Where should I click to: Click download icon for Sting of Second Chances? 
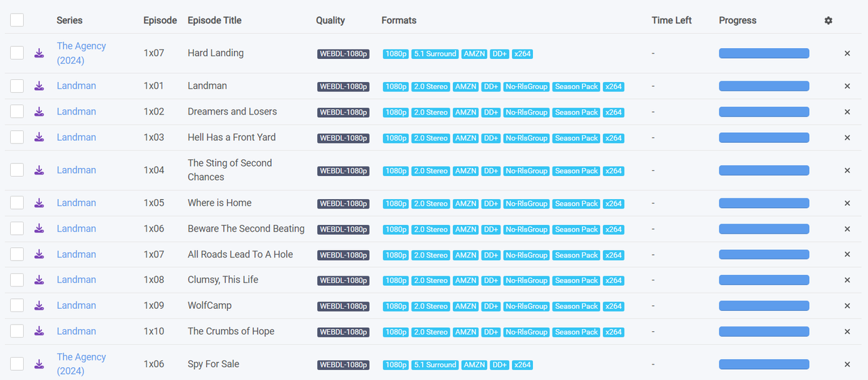[39, 170]
